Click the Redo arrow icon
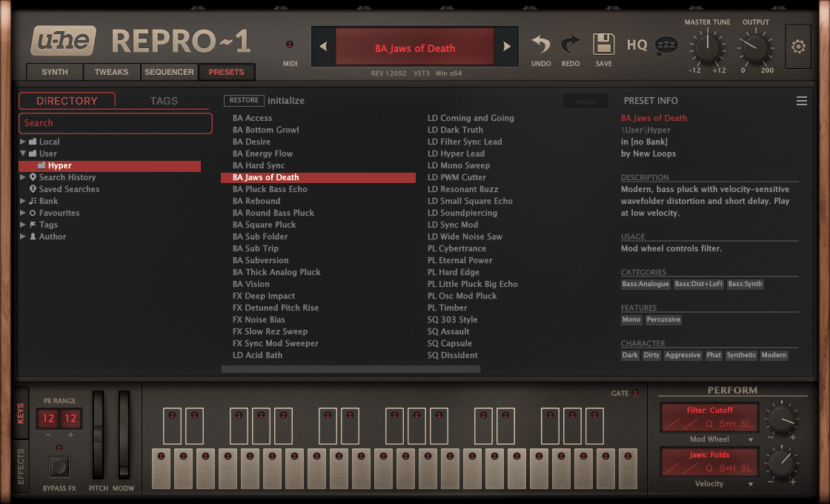 coord(571,44)
